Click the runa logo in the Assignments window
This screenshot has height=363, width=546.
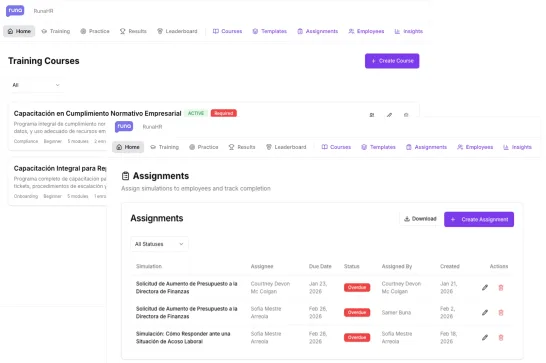tap(124, 126)
